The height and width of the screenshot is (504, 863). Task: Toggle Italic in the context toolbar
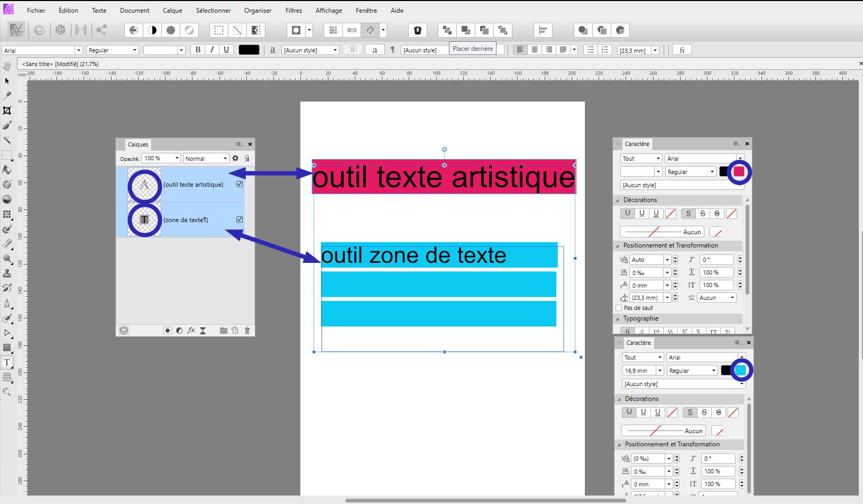coord(212,50)
